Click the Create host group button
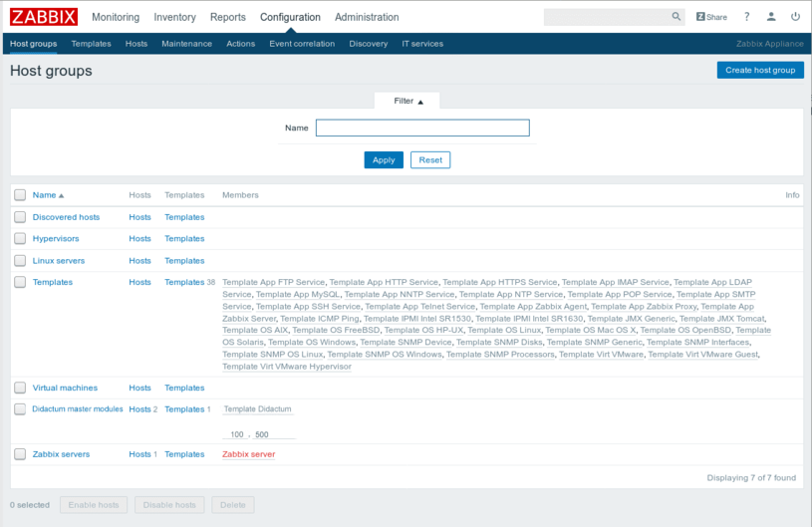Image resolution: width=812 pixels, height=527 pixels. [x=760, y=70]
